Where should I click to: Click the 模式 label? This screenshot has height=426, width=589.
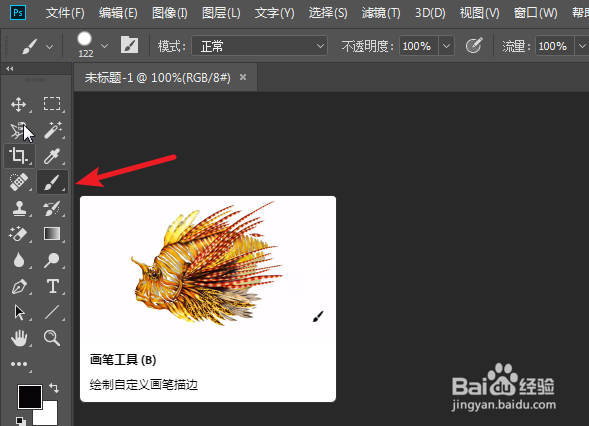[172, 47]
